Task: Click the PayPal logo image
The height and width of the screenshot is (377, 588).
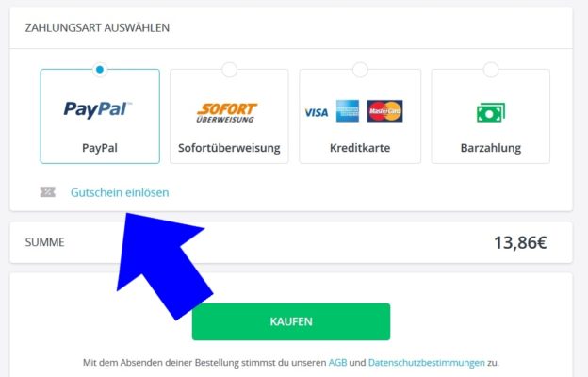Action: point(97,110)
